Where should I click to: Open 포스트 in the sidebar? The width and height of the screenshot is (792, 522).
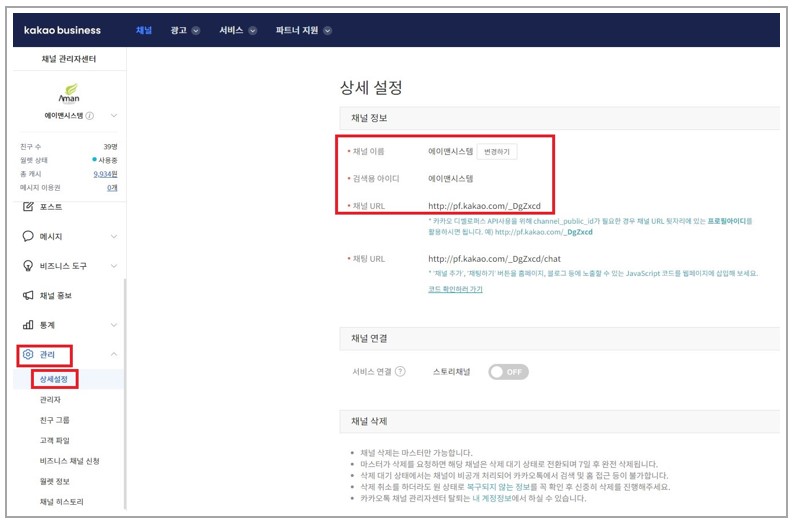pyautogui.click(x=51, y=207)
